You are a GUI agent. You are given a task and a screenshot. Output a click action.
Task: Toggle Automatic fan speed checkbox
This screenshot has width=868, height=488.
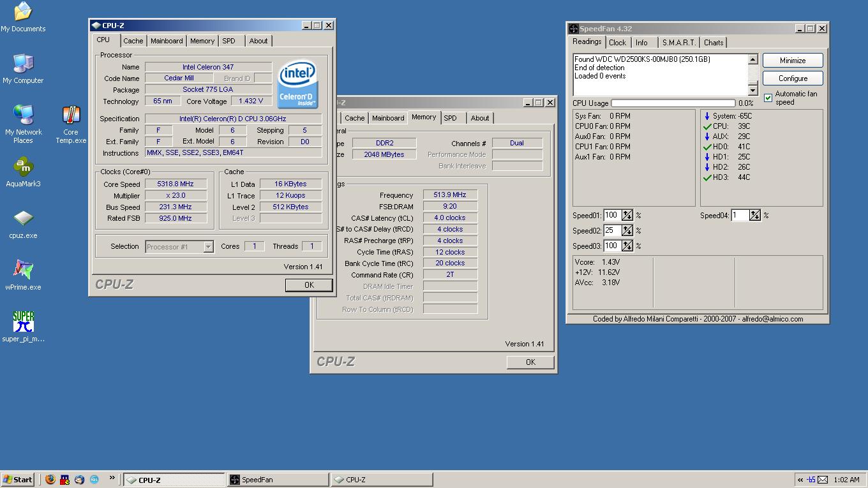(768, 98)
